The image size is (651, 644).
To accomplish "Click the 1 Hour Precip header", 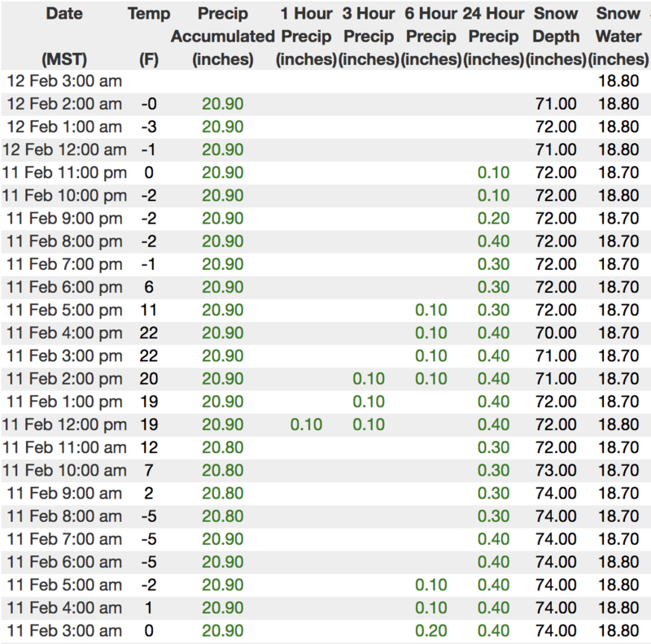I will pos(306,37).
